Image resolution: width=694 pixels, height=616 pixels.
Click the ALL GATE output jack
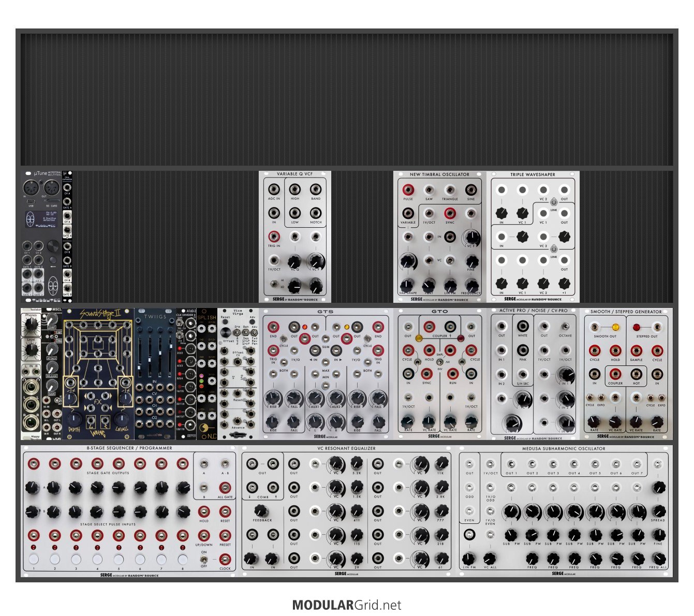tap(225, 488)
